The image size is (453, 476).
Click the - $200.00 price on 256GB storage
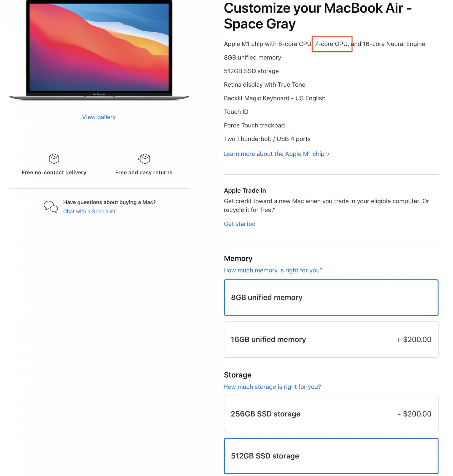click(x=414, y=414)
